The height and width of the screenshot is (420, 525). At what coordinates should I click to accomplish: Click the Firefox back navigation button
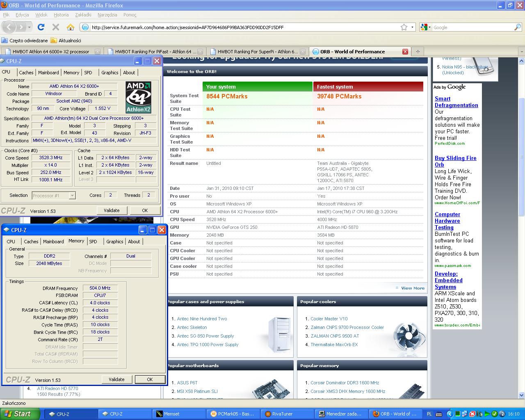coord(9,27)
